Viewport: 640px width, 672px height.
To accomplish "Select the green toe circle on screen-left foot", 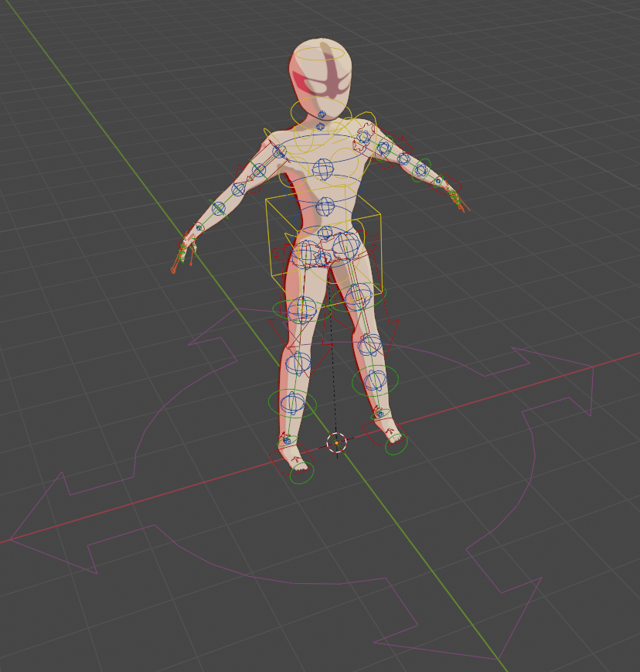I will click(301, 472).
